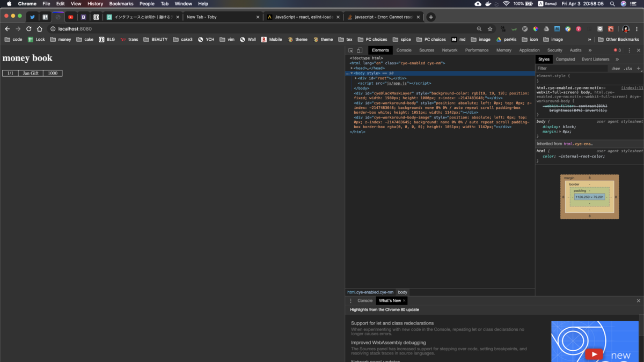Go back to the previous page
The width and height of the screenshot is (644, 362).
[x=7, y=29]
